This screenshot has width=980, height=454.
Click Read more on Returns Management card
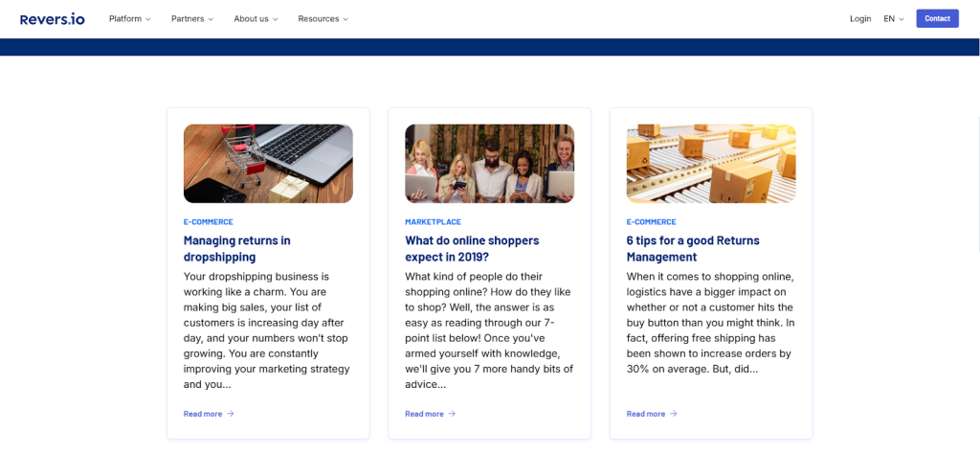[x=646, y=414]
